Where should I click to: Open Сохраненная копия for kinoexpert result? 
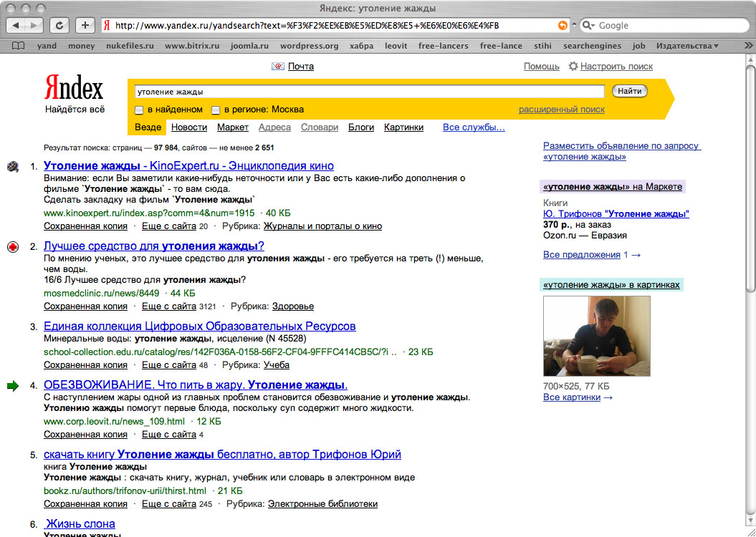tap(85, 226)
